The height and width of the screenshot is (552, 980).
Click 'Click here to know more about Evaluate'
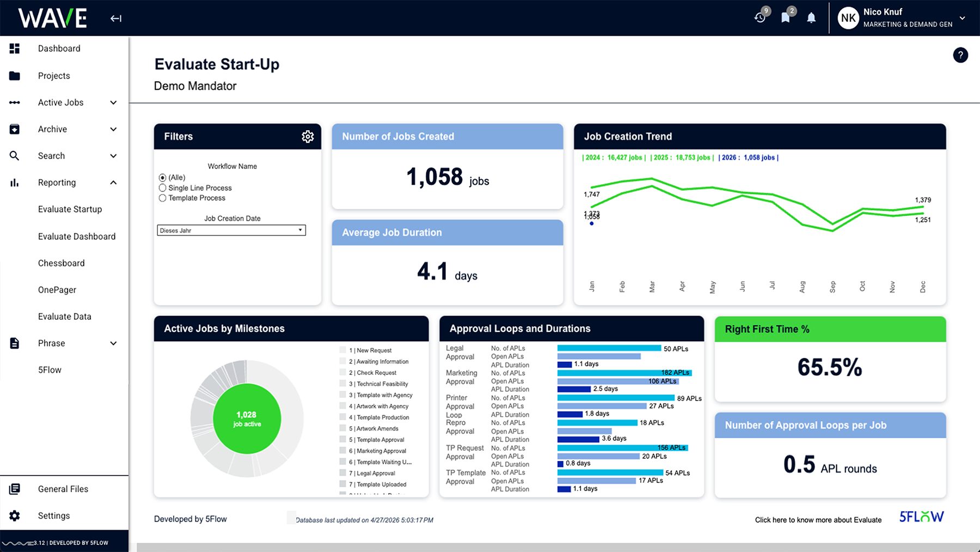click(818, 520)
